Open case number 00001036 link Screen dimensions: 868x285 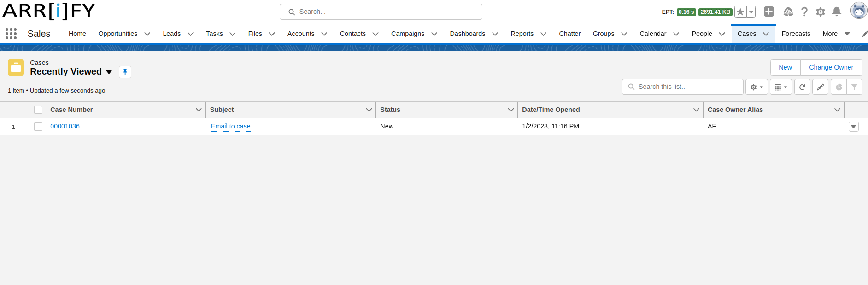pos(65,126)
